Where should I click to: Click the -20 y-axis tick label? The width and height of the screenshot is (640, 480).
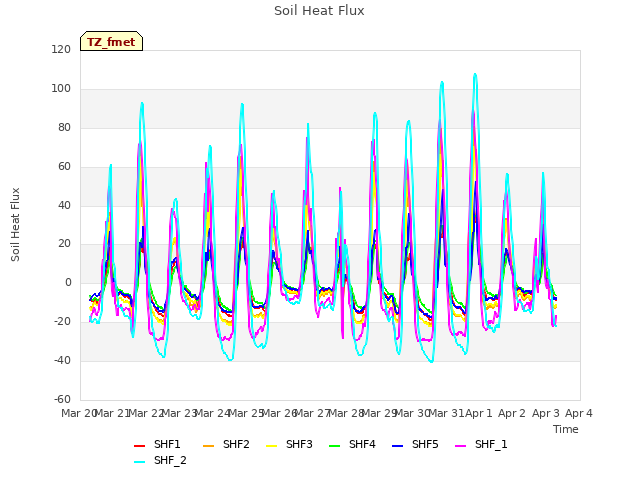tap(62, 322)
